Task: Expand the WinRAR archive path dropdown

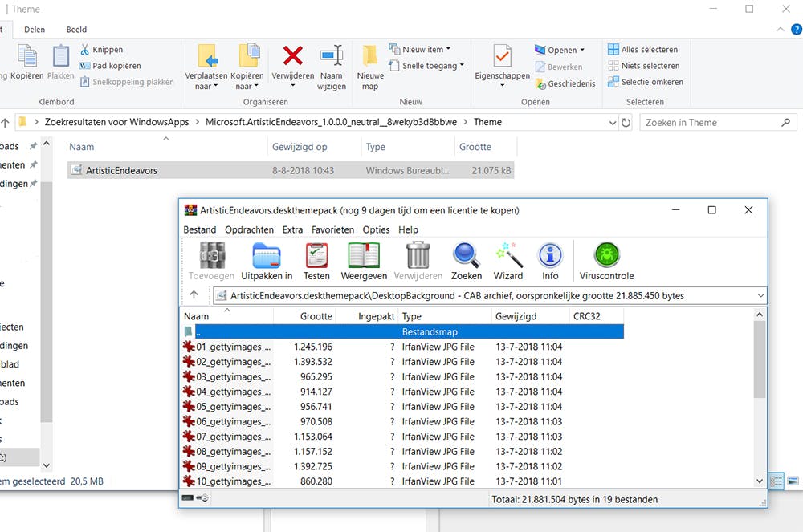Action: 760,296
